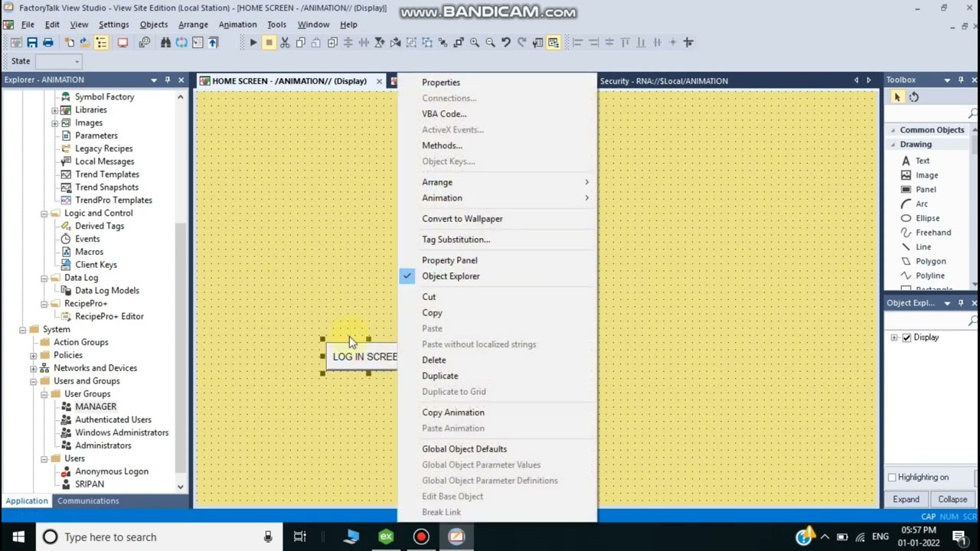Open the Objects menu in menu bar
Screen dimensions: 980x551
[x=153, y=24]
